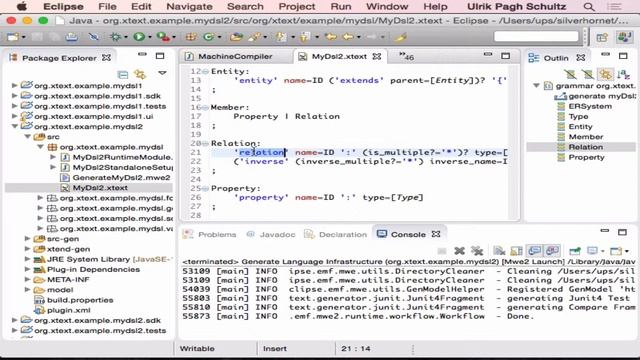
Task: Remove all terminated launches in Console
Action: pyautogui.click(x=476, y=251)
